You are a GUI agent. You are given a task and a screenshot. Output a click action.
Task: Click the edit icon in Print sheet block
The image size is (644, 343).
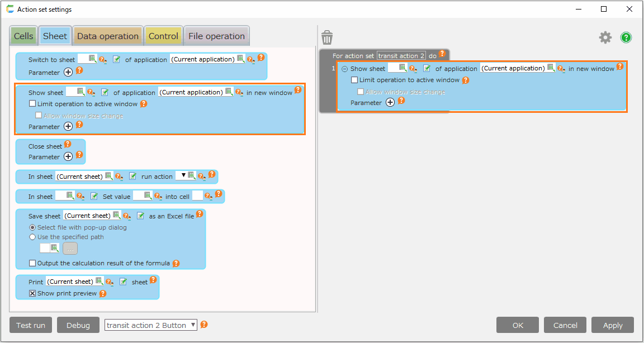click(124, 282)
